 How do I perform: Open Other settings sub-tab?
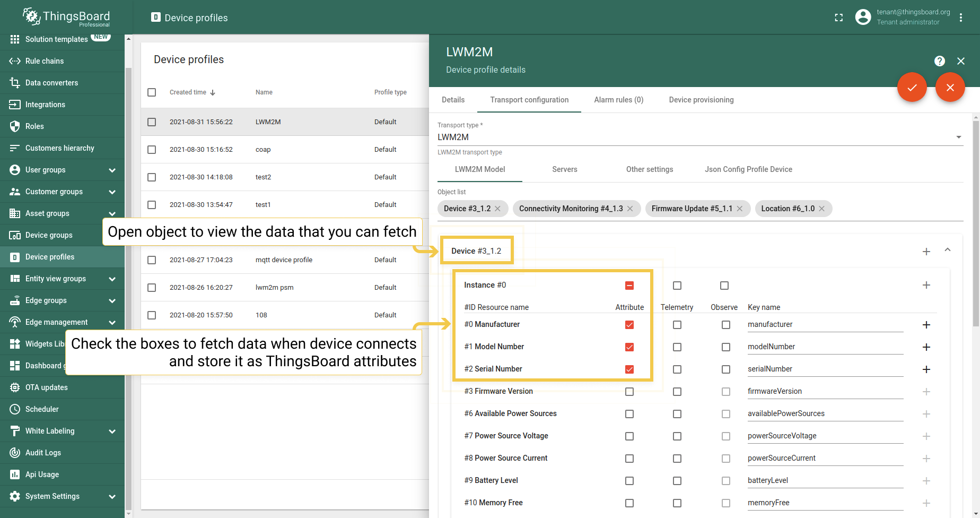649,169
